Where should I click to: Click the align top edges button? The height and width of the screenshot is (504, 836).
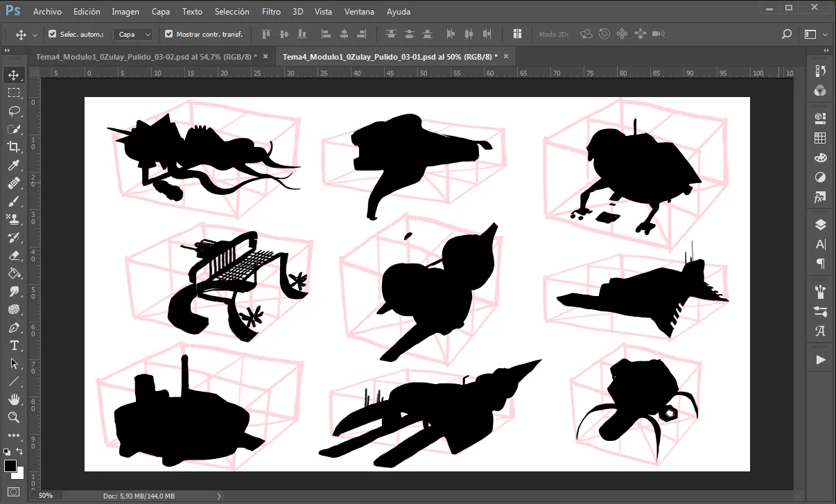click(267, 34)
